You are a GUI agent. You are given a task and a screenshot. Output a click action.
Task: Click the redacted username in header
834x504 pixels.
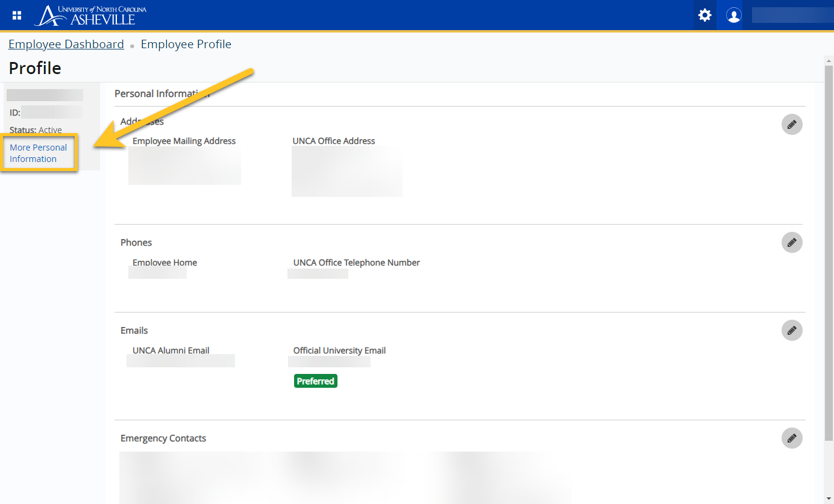[789, 15]
